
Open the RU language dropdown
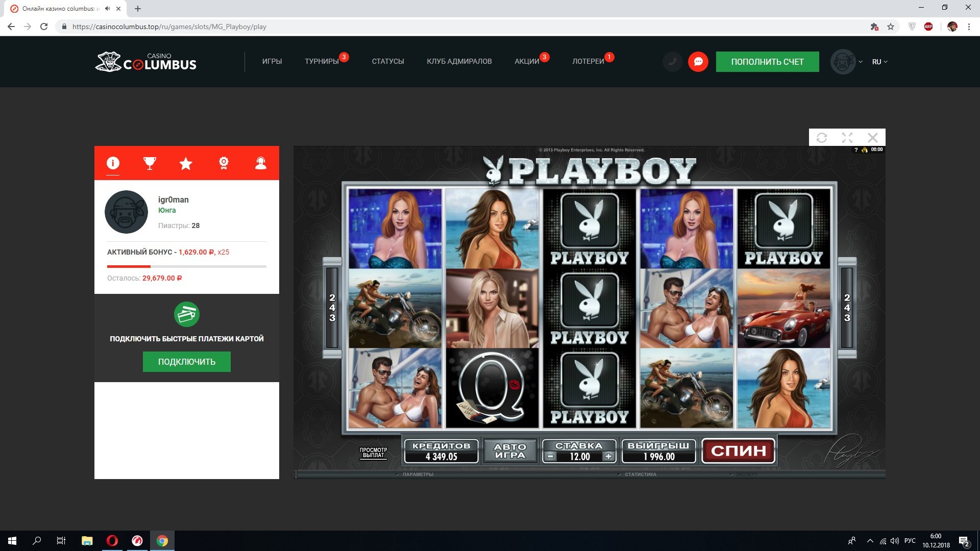[879, 62]
